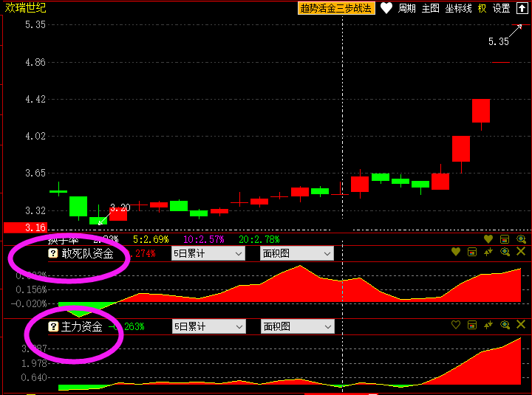Click the magnifier icon in 主力资金 panel
This screenshot has height=395, width=532.
[x=505, y=325]
